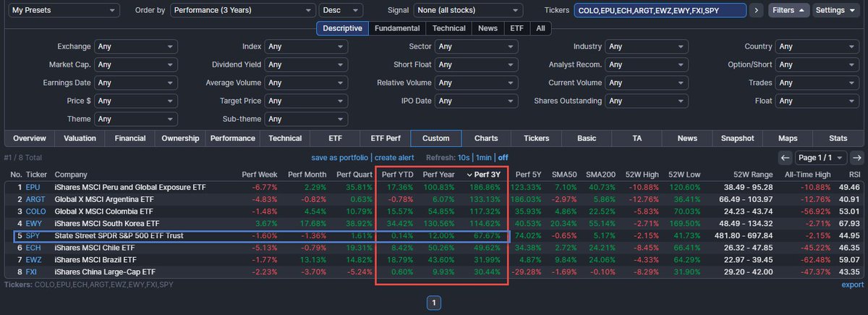Set refresh to 10s
The image size is (868, 315).
(464, 157)
